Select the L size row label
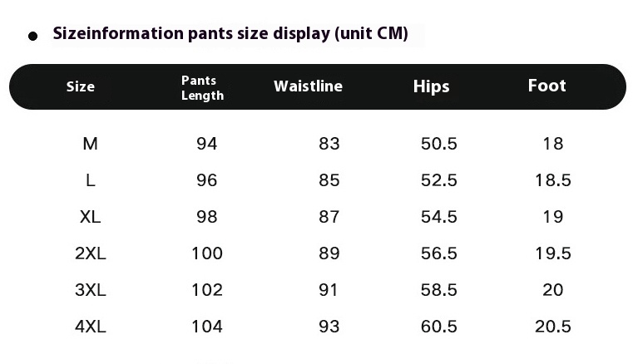The width and height of the screenshot is (633, 364). click(91, 180)
